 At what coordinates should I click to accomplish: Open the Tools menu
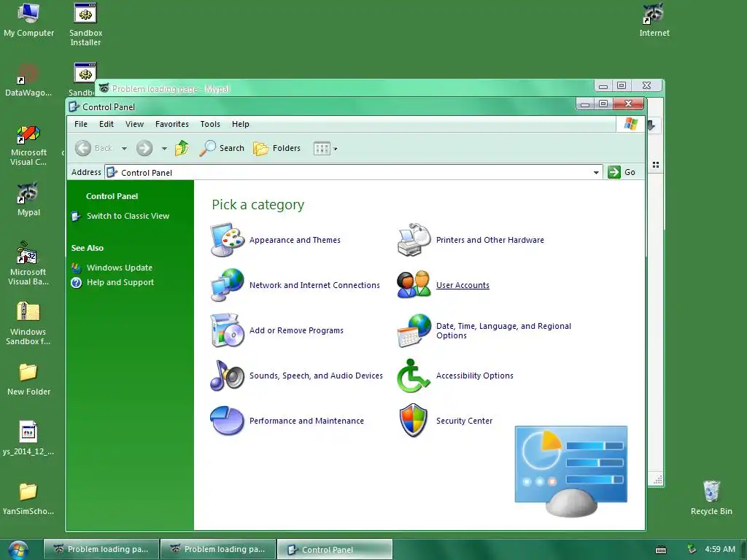pyautogui.click(x=210, y=124)
